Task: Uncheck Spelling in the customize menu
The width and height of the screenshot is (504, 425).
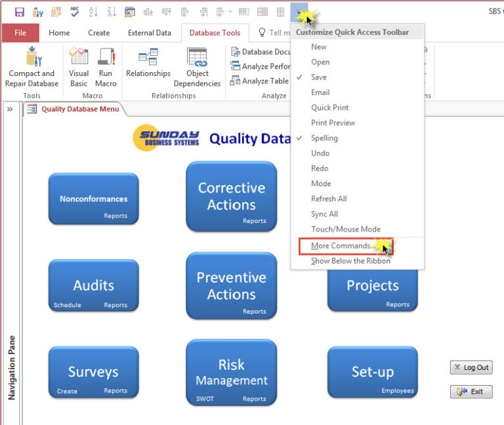Action: click(324, 138)
